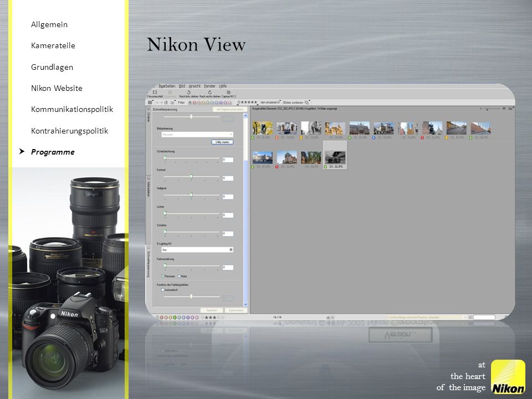Image resolution: width=532 pixels, height=399 pixels.
Task: Open the Bearbeiten menu
Action: tap(167, 86)
